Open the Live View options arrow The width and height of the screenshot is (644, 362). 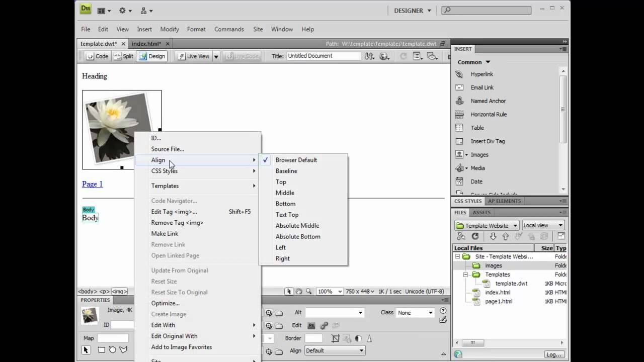216,56
